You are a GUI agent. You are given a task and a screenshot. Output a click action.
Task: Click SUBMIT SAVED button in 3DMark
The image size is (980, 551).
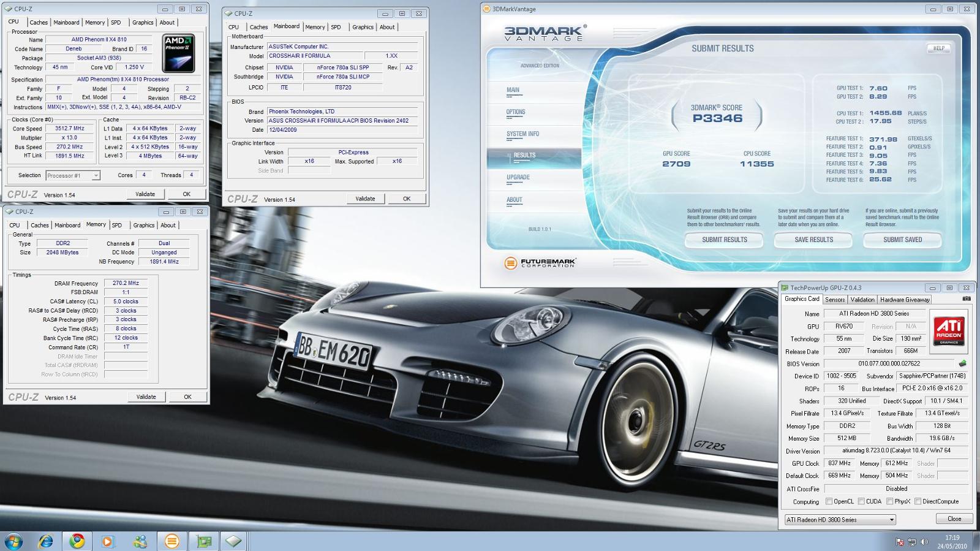[x=903, y=240]
